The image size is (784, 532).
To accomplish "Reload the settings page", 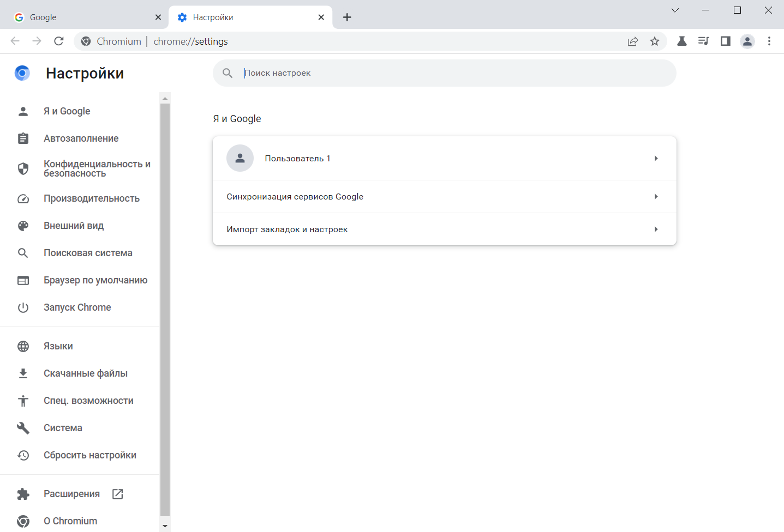I will [59, 41].
